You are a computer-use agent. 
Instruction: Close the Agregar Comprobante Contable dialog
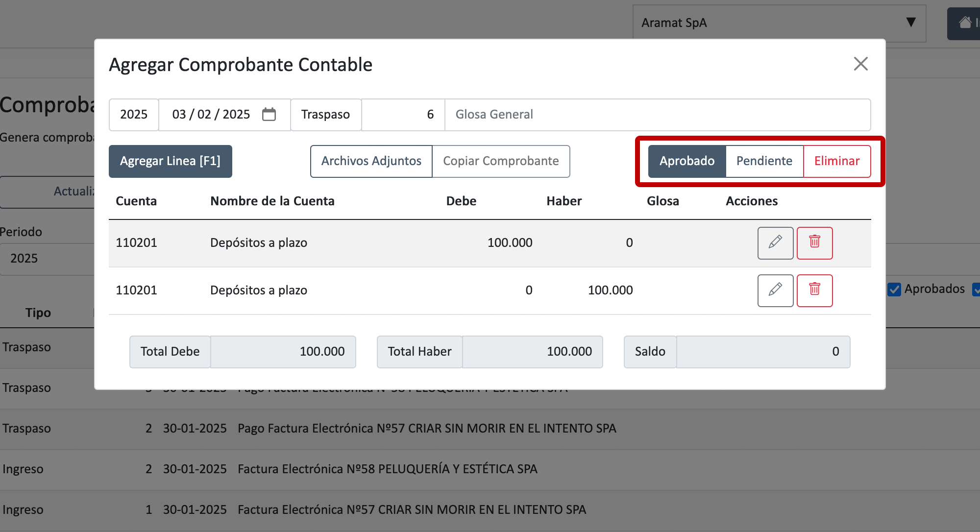(x=860, y=64)
